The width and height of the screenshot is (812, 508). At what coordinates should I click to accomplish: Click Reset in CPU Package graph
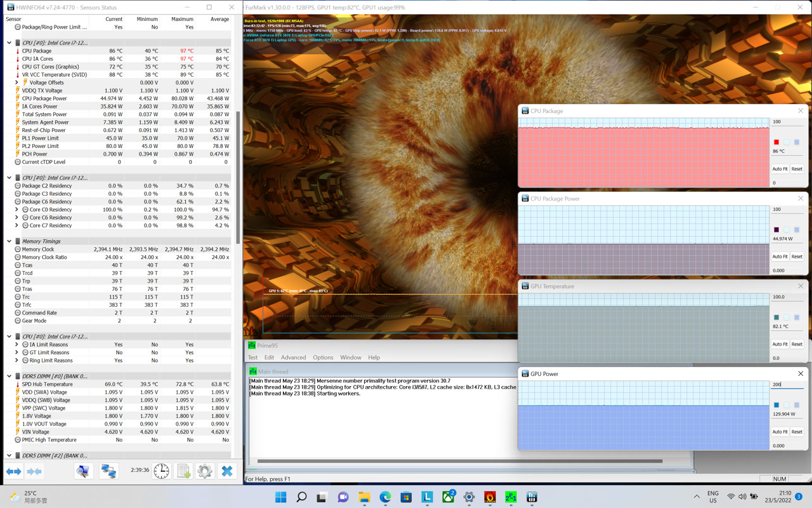pos(797,169)
